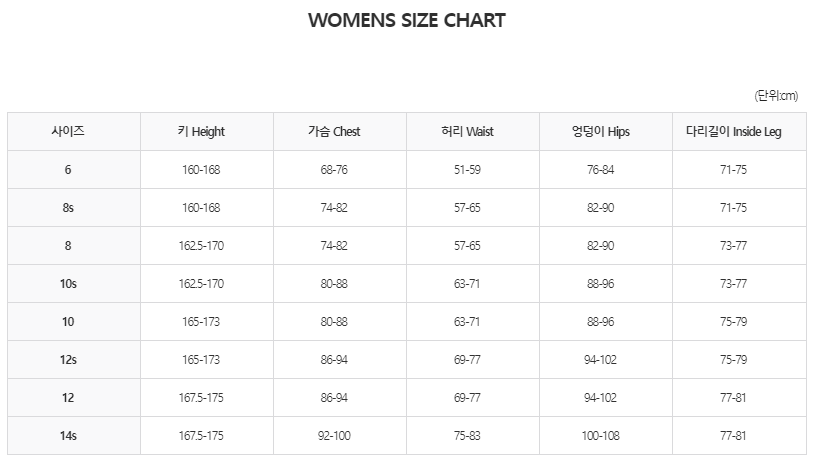Click the 가슴 Chest column header

point(334,131)
